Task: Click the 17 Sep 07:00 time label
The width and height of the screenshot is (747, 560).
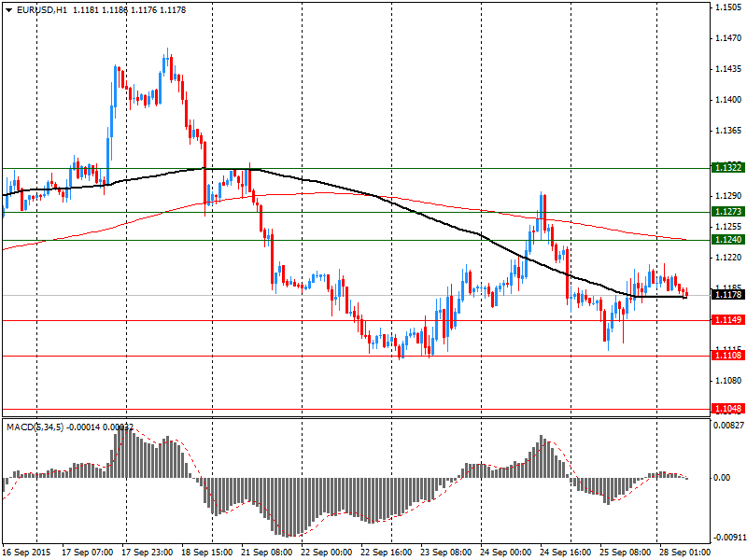Action: 88,553
